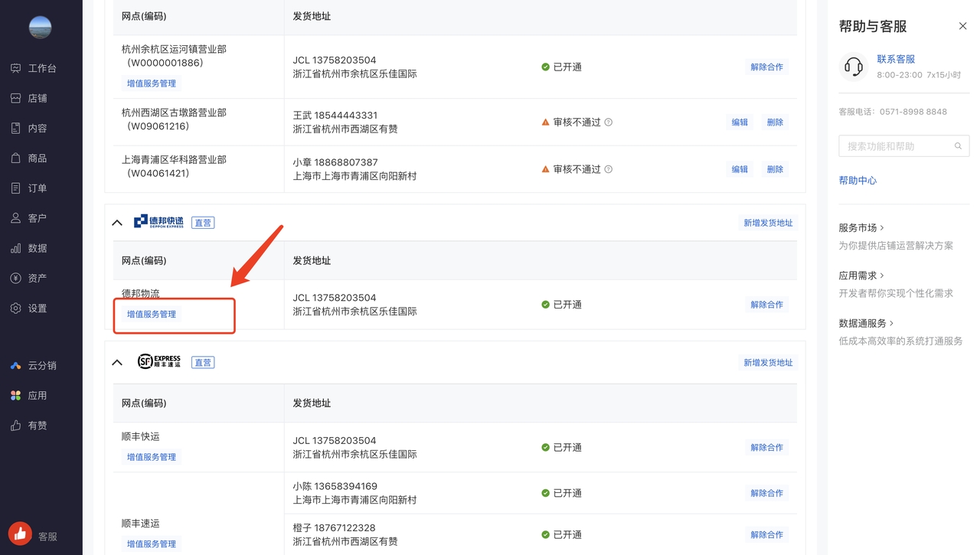
Task: Click the user avatar at sidebar top
Action: (x=40, y=28)
